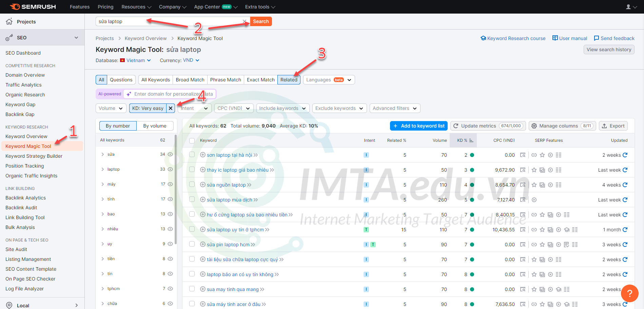The image size is (644, 309).
Task: Select the Related match tab
Action: coord(289,80)
